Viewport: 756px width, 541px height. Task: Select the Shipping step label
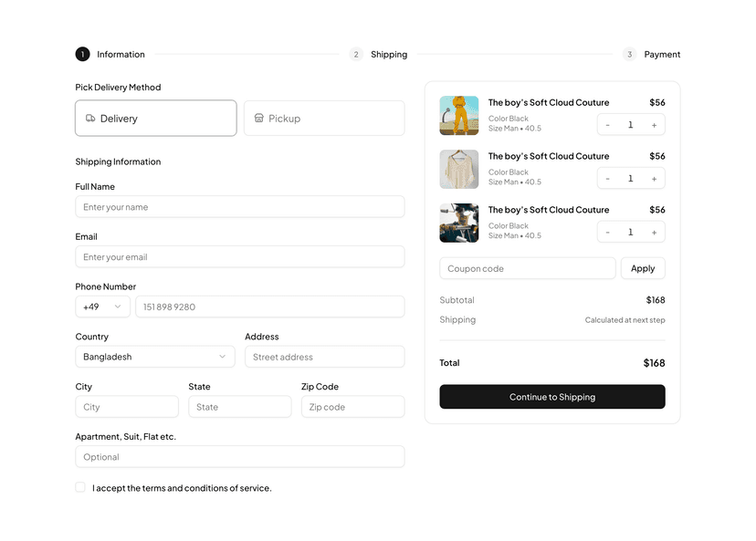click(x=390, y=54)
